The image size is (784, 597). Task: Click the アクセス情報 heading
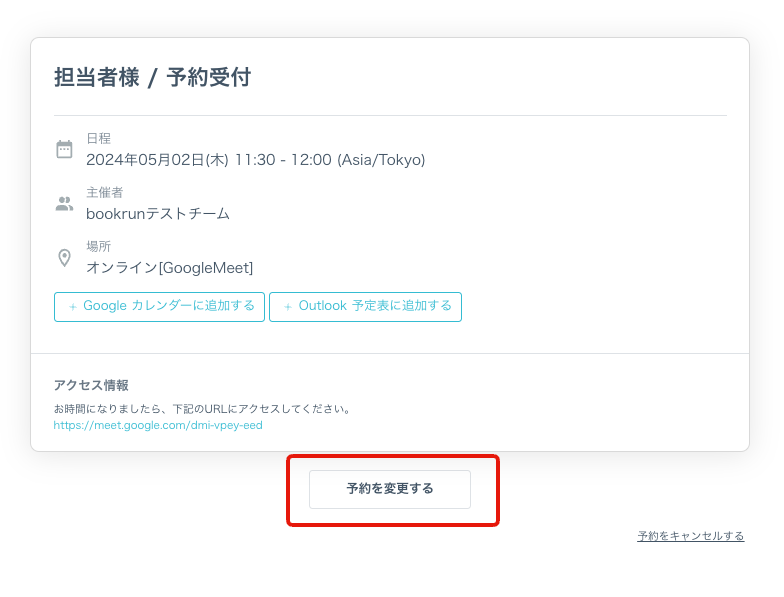pos(91,385)
